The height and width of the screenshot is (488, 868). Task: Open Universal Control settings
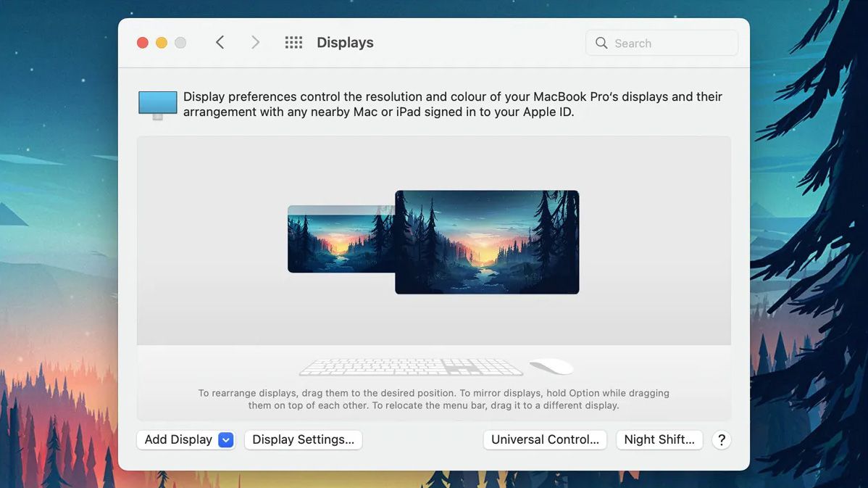[x=545, y=439]
